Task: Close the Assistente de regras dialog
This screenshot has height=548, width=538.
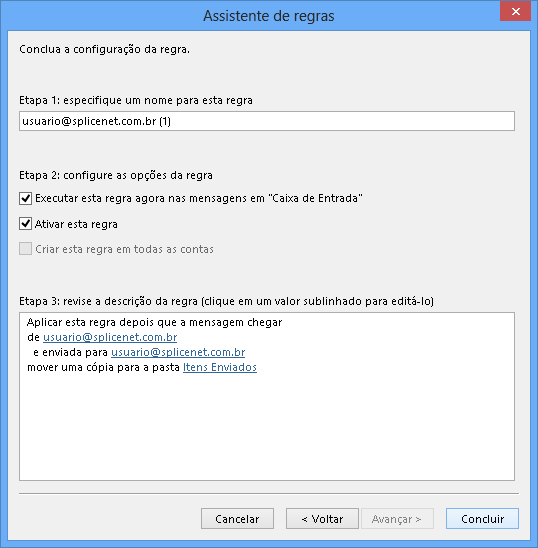Action: point(515,12)
